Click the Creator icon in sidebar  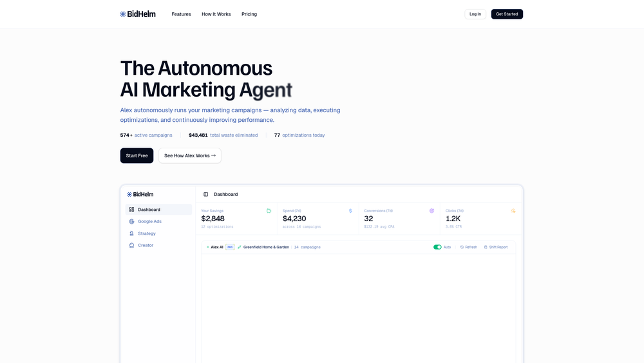pyautogui.click(x=131, y=245)
